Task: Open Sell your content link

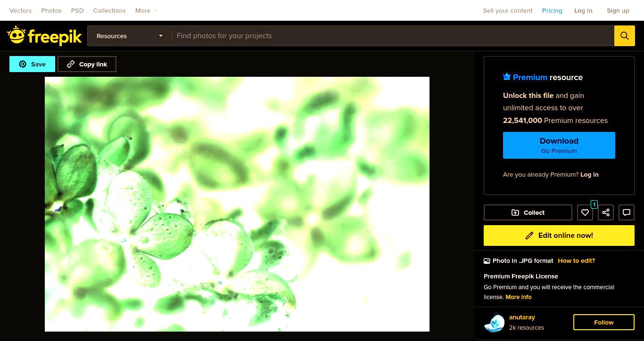Action: [508, 10]
